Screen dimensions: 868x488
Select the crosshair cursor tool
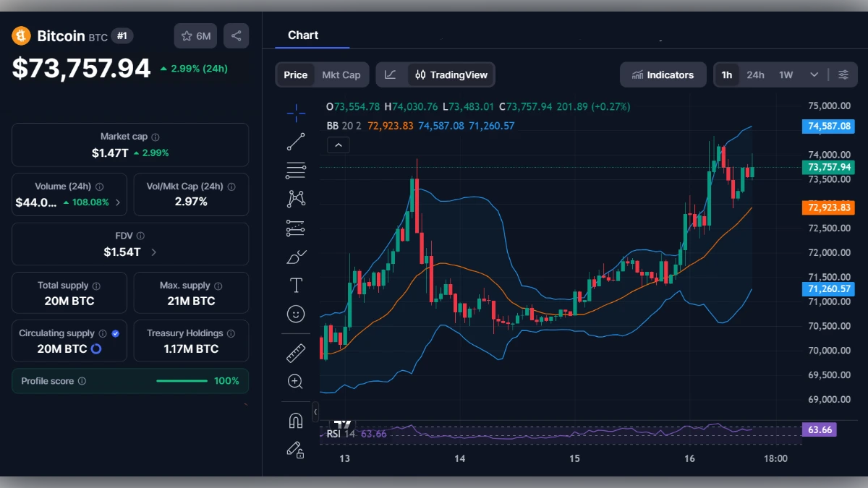(296, 112)
